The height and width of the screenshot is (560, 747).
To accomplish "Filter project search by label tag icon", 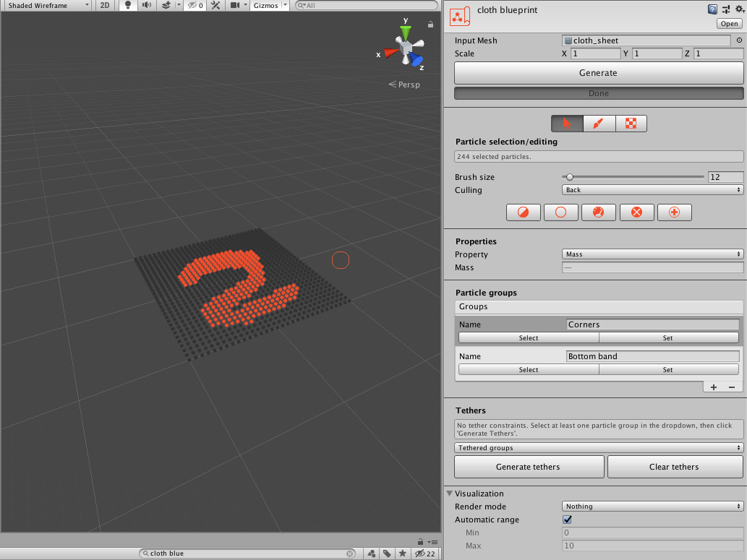I will [x=388, y=553].
